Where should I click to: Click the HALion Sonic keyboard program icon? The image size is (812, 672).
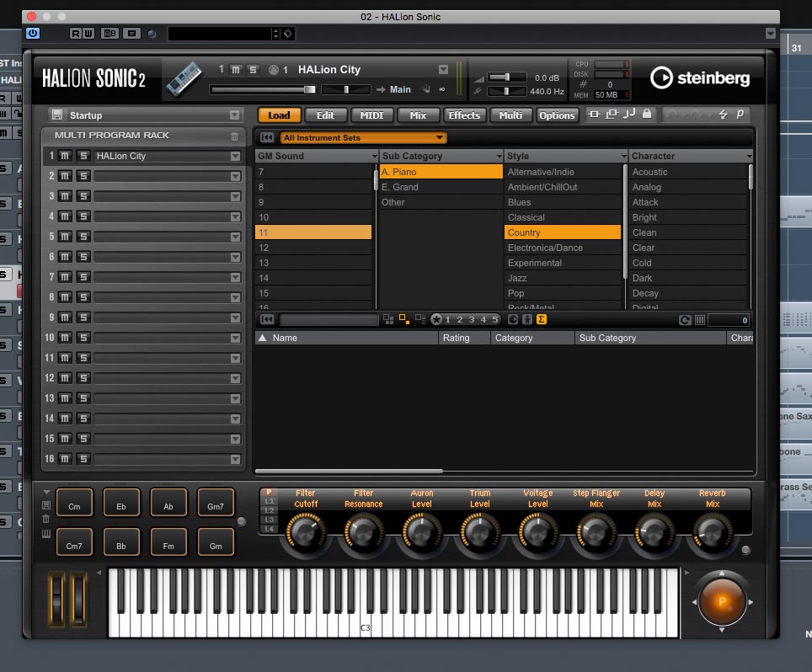click(x=184, y=78)
